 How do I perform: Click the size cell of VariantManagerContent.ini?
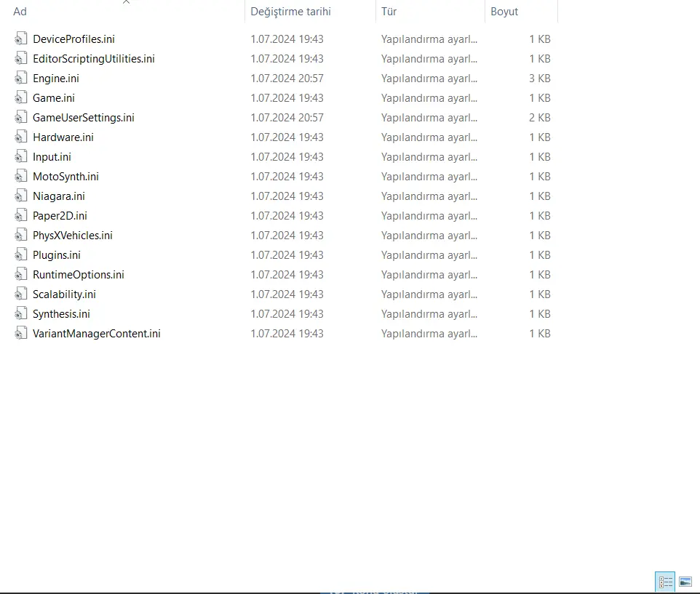point(540,334)
